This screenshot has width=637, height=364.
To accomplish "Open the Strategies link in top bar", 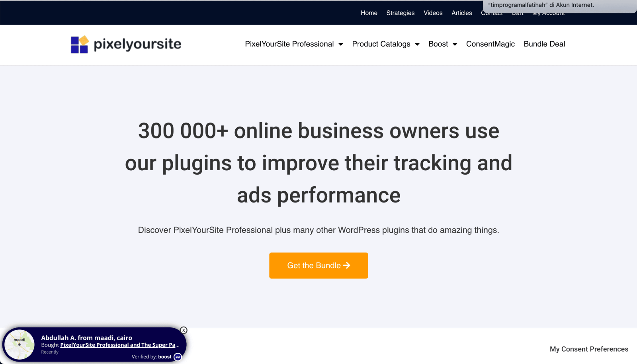I will 400,13.
